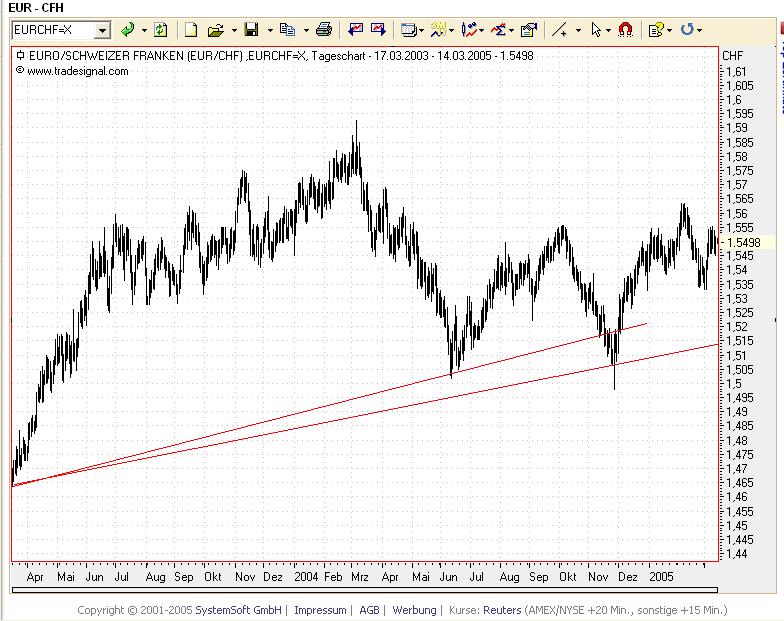Click the floppy disk save icon

pyautogui.click(x=252, y=30)
